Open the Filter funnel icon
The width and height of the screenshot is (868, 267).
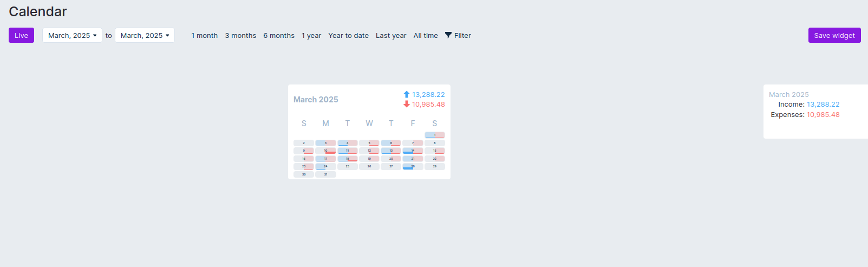[448, 35]
